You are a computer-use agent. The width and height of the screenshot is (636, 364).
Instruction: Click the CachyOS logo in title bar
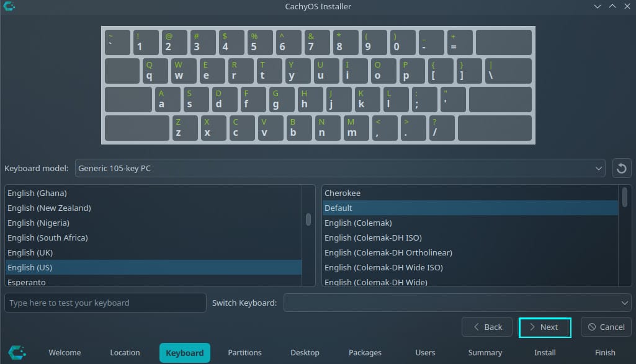[x=9, y=6]
